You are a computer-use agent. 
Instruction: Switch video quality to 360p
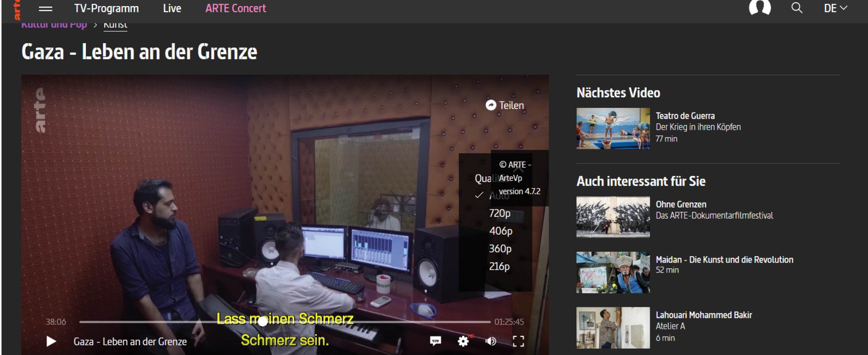(x=500, y=249)
